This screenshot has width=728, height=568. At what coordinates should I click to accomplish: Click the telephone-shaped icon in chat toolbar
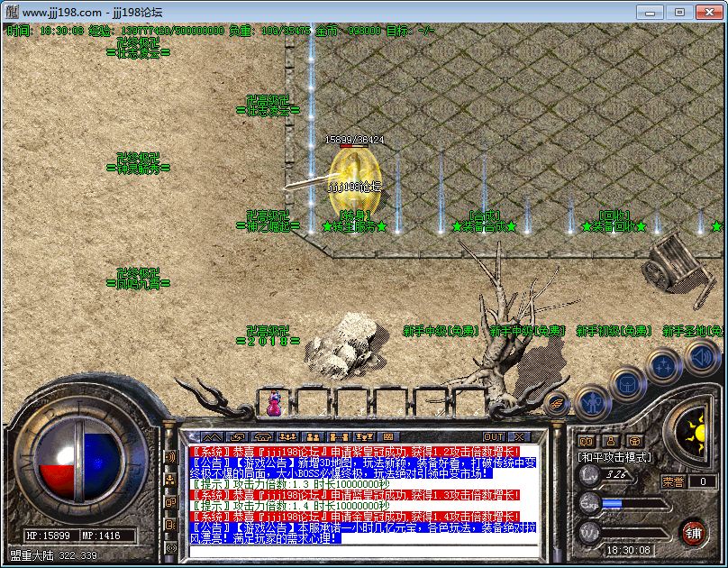click(262, 436)
